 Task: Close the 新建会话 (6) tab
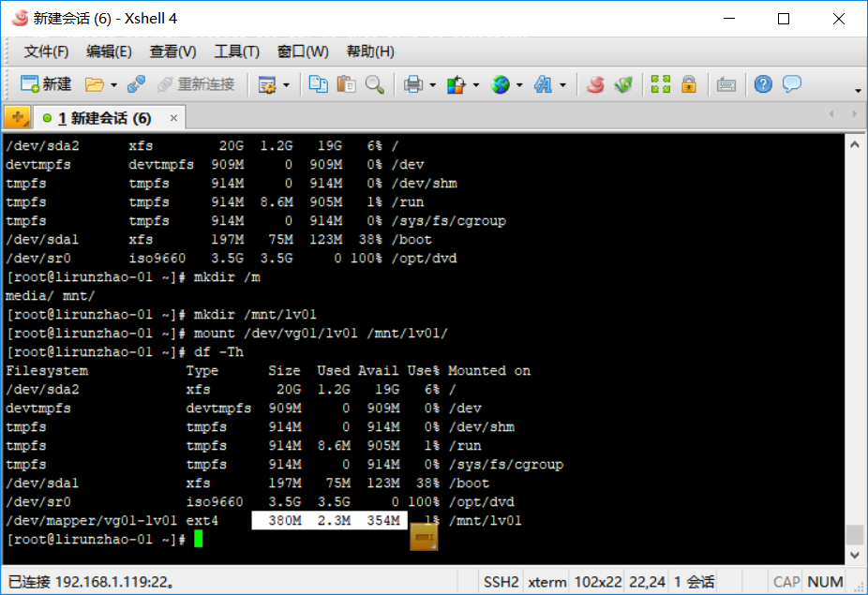pos(173,118)
